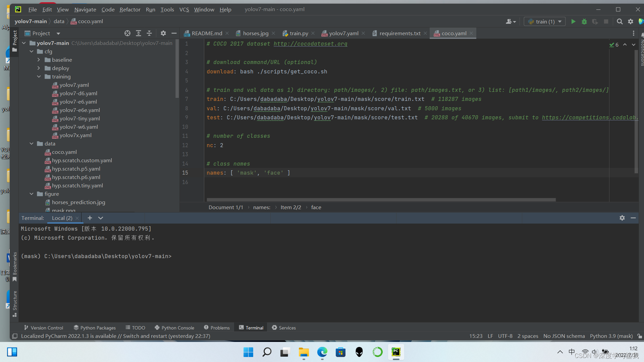This screenshot has width=644, height=362.
Task: Click Collapse All icon in Project panel
Action: point(149,33)
